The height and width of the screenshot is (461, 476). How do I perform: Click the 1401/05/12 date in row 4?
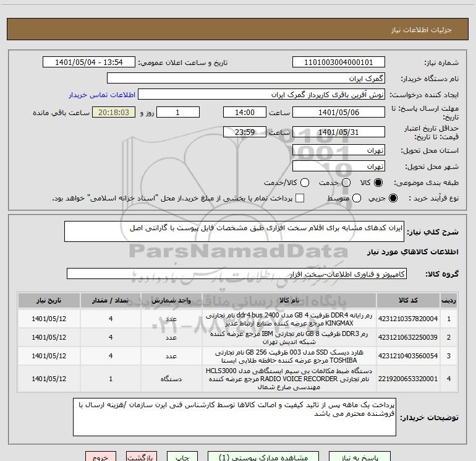[49, 379]
